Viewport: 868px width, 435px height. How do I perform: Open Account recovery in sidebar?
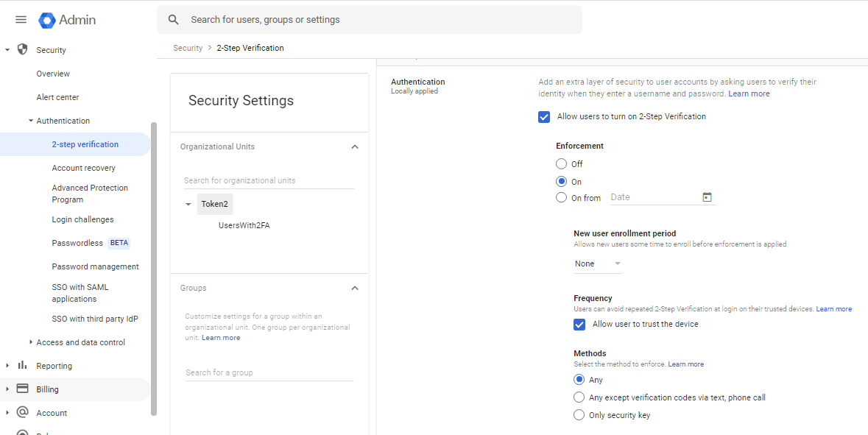click(83, 168)
